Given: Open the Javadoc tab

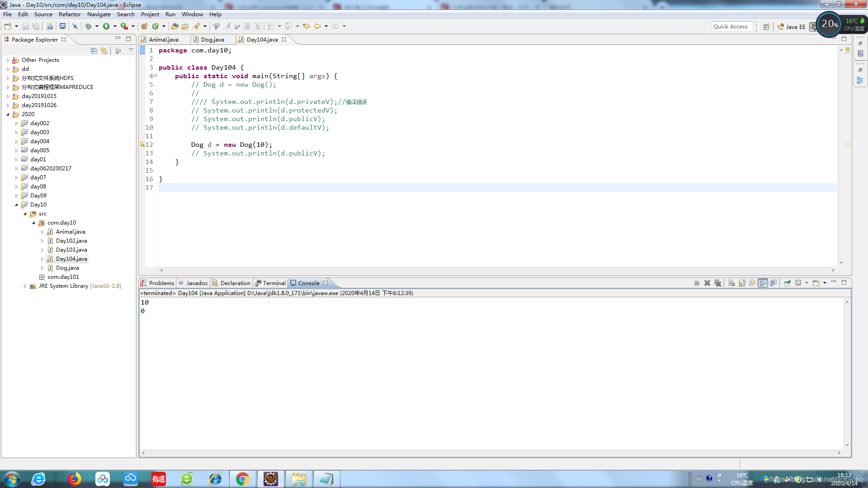Looking at the screenshot, I should 193,283.
